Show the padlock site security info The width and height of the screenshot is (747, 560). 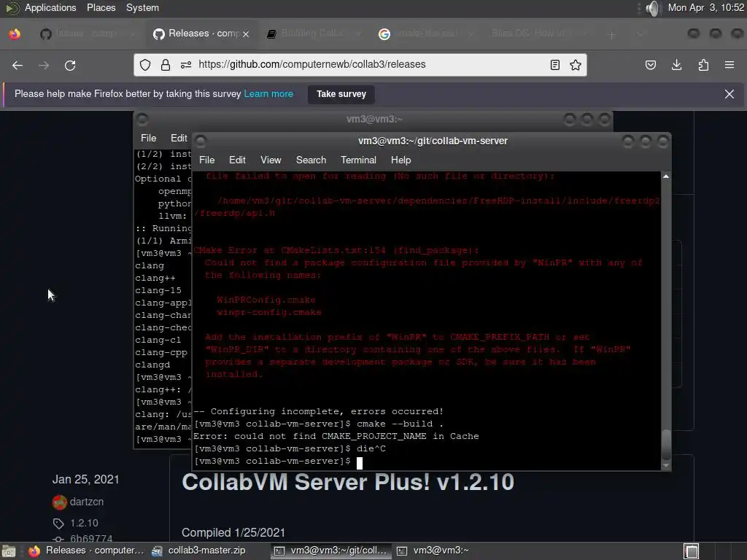tap(166, 65)
